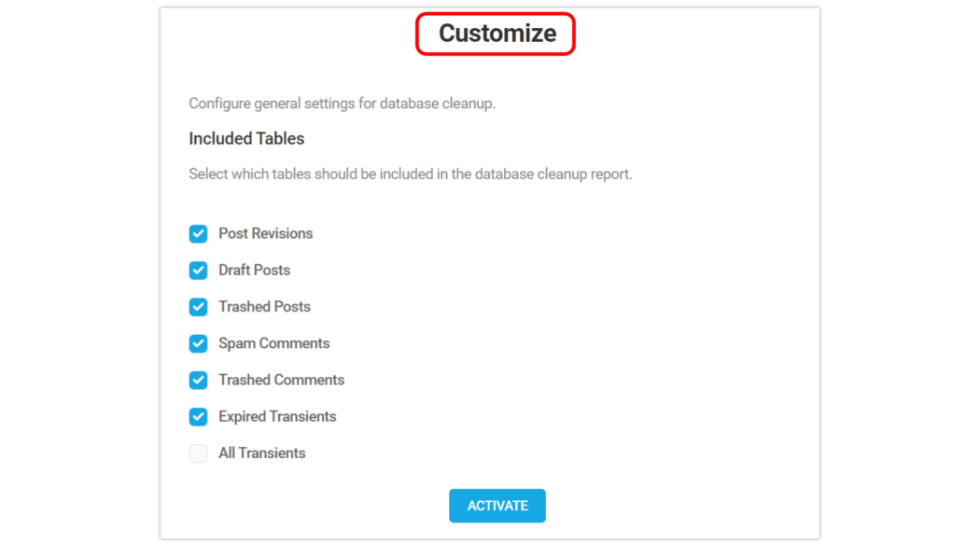
Task: Uncheck Spam Comments
Action: [198, 343]
